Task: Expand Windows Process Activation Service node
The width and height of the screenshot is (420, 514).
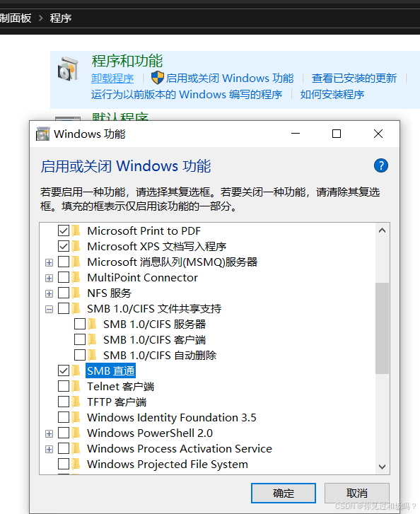Action: (49, 449)
